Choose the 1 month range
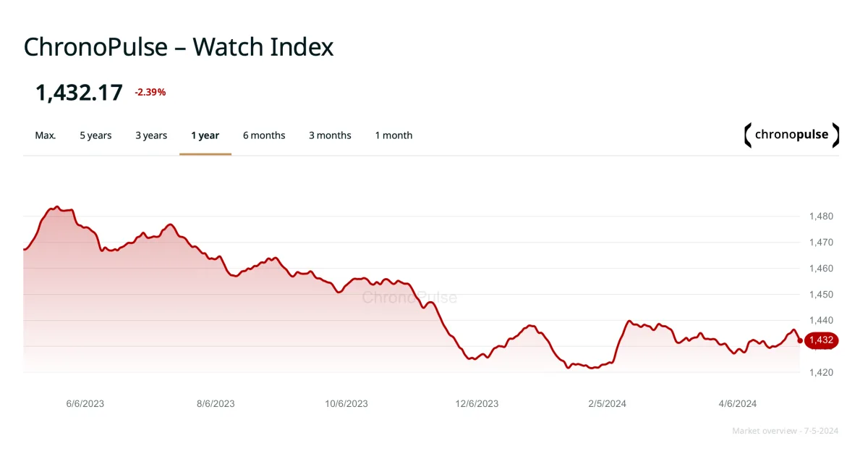The height and width of the screenshot is (454, 868). 393,135
